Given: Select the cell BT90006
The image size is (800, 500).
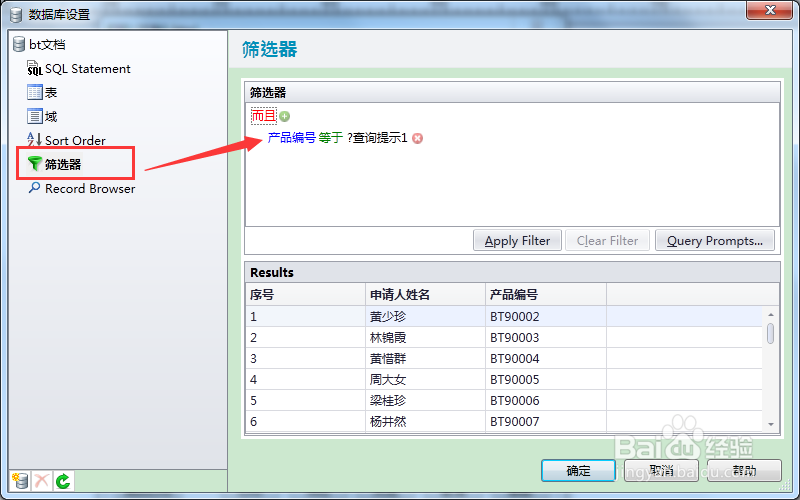Looking at the screenshot, I should pos(546,400).
